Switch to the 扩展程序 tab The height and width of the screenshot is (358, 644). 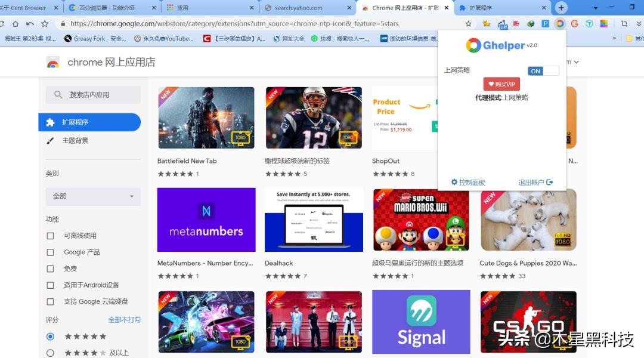[502, 8]
